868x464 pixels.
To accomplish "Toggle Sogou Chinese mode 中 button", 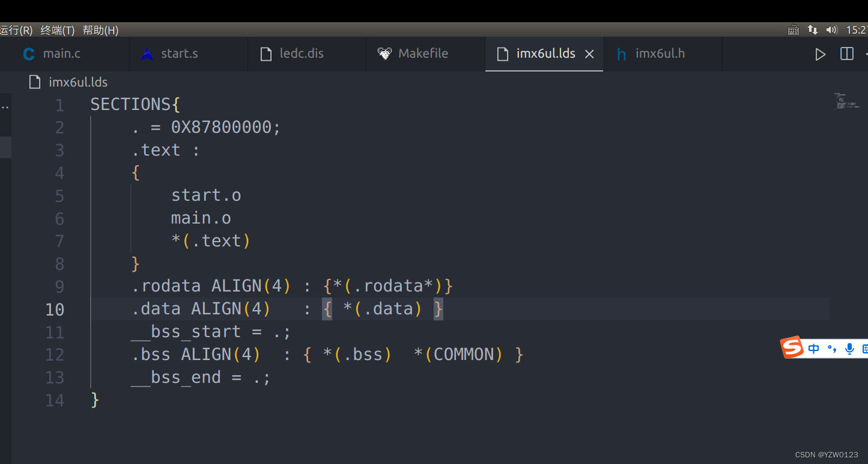I will tap(814, 349).
